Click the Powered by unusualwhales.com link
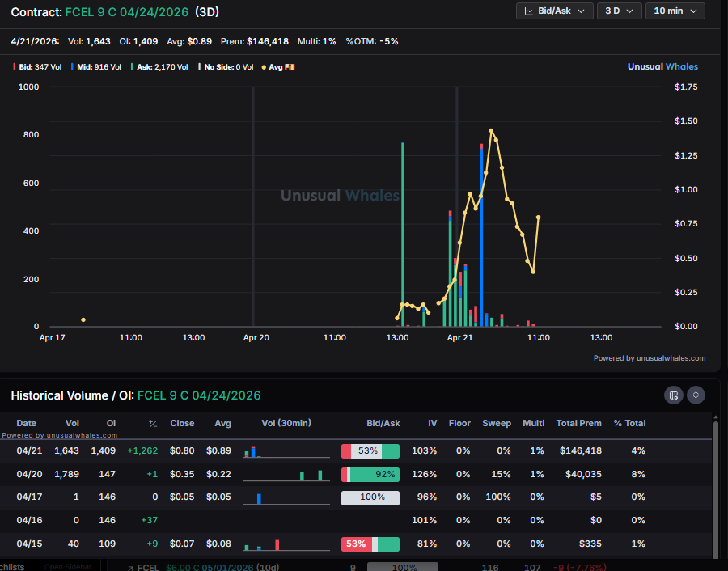 click(x=650, y=357)
